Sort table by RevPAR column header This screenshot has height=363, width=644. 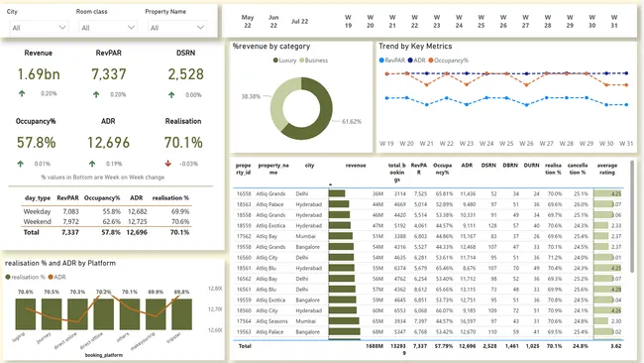(x=419, y=169)
